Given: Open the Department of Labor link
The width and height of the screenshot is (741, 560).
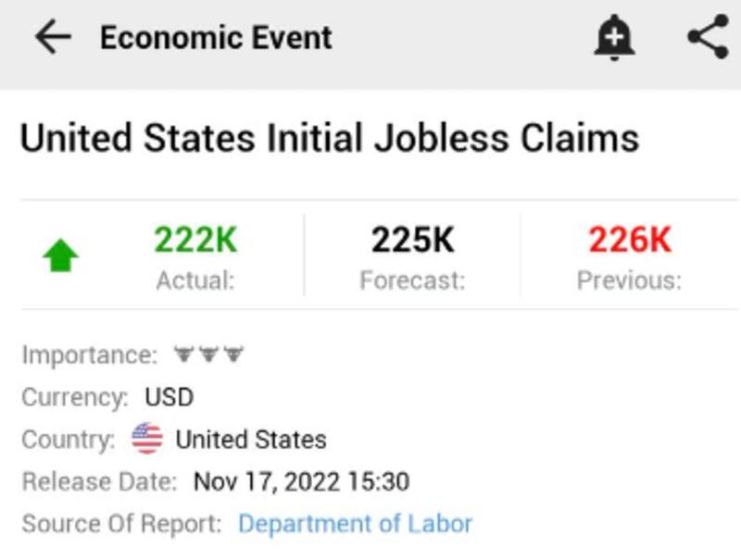Looking at the screenshot, I should pos(355,524).
